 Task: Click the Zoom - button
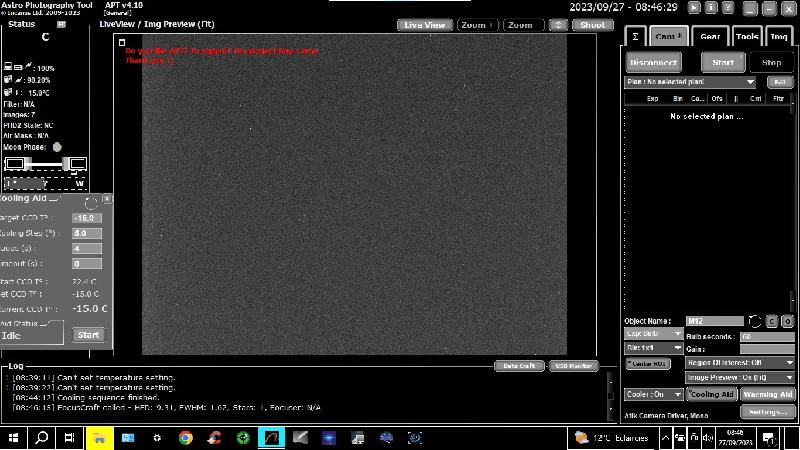pos(523,25)
